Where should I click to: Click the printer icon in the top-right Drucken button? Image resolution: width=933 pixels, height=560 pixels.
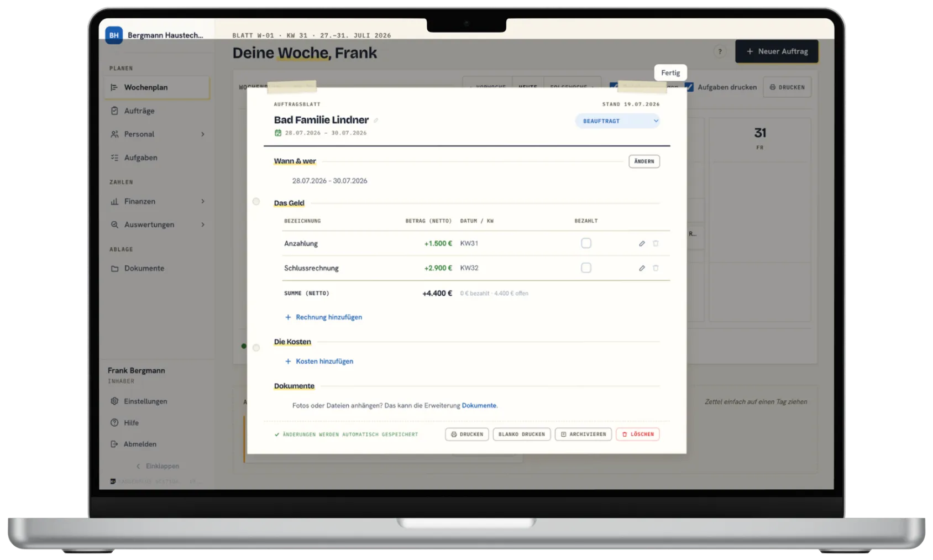coord(773,87)
